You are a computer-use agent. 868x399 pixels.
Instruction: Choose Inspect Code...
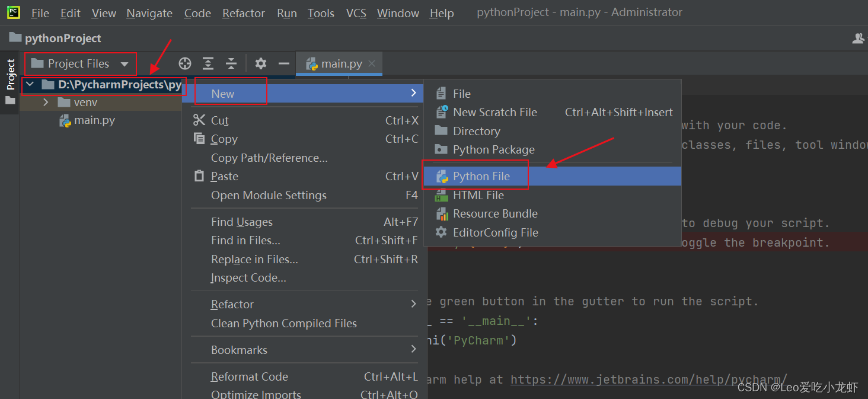(x=248, y=277)
